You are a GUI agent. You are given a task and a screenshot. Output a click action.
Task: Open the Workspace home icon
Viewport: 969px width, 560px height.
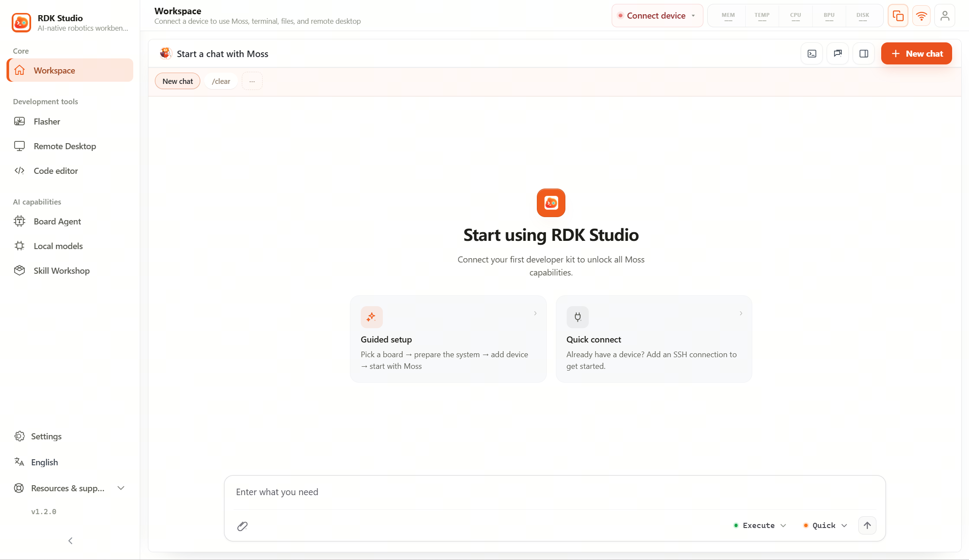tap(19, 70)
